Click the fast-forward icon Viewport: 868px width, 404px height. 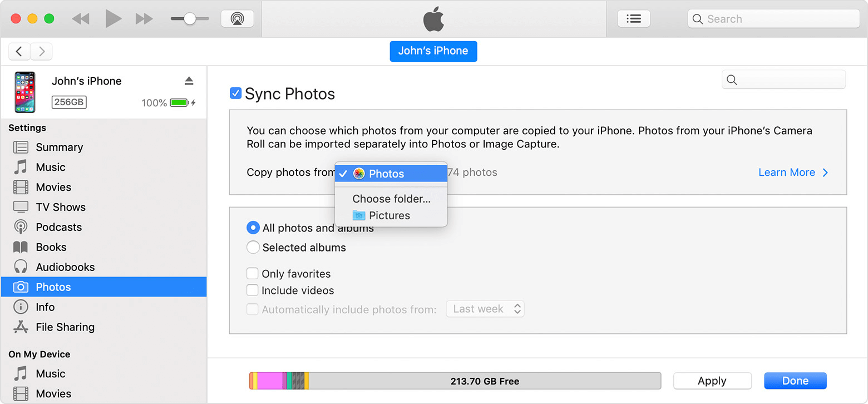(x=144, y=19)
